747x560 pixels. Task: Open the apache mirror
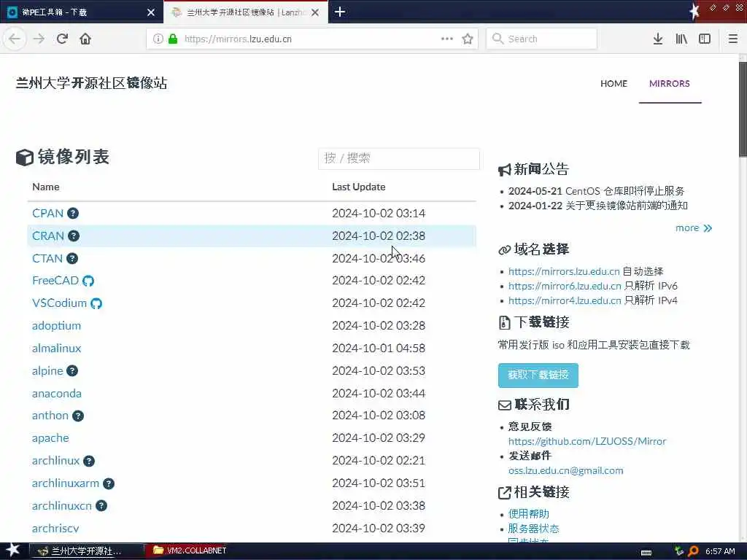point(50,438)
